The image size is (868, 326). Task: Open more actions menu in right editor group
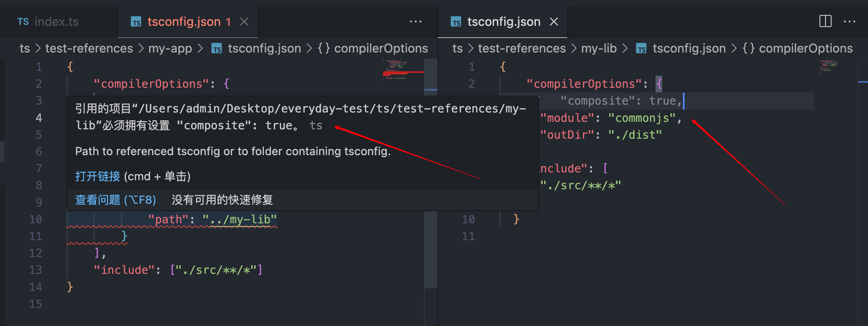tap(849, 22)
